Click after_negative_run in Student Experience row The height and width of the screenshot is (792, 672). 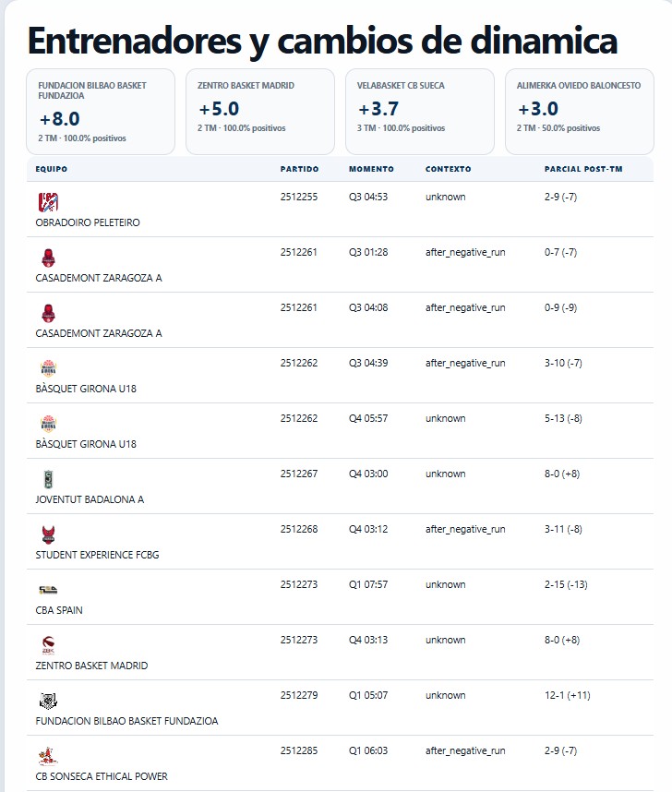click(465, 529)
